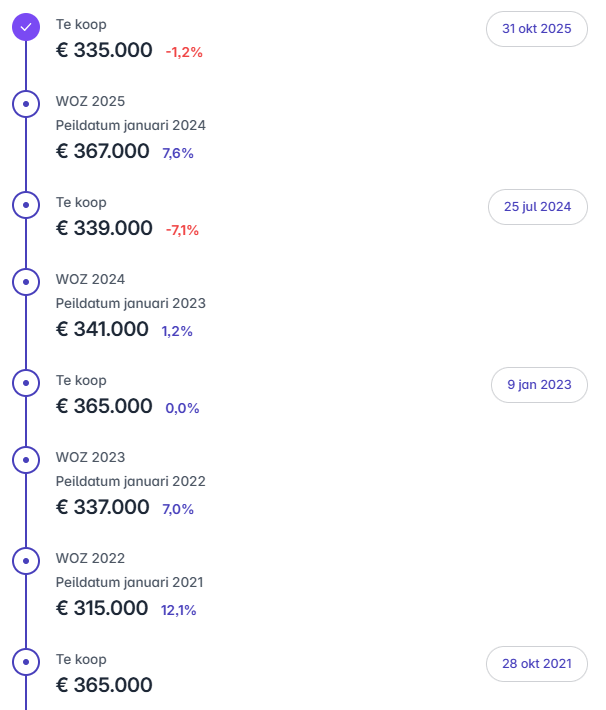Screen dimensions: 606x710
Task: Select the timeline dot for the 9 jan 2023 listing
Action: 25,383
